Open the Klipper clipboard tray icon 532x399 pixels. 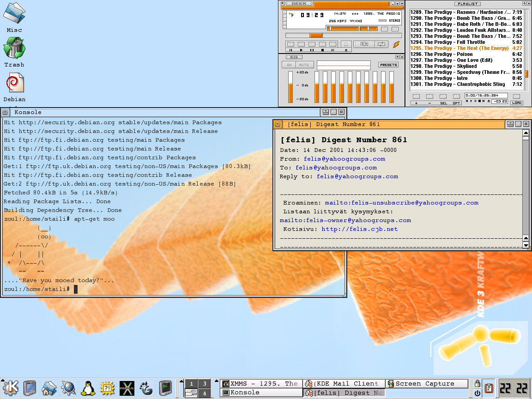[489, 388]
